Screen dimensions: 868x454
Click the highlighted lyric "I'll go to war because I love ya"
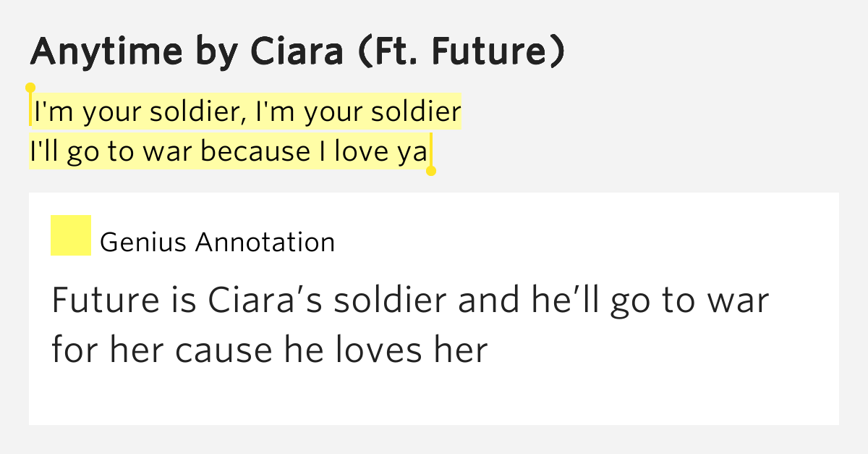[x=229, y=151]
